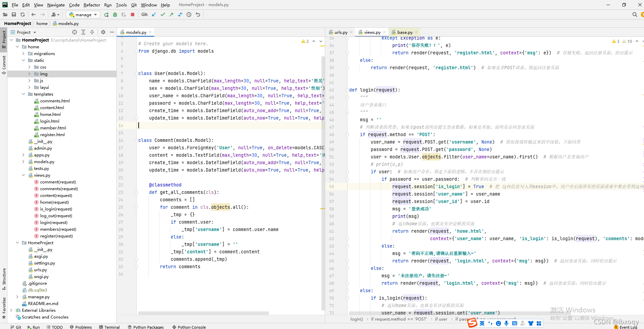
Task: Collapse the static folder
Action: coord(24,60)
